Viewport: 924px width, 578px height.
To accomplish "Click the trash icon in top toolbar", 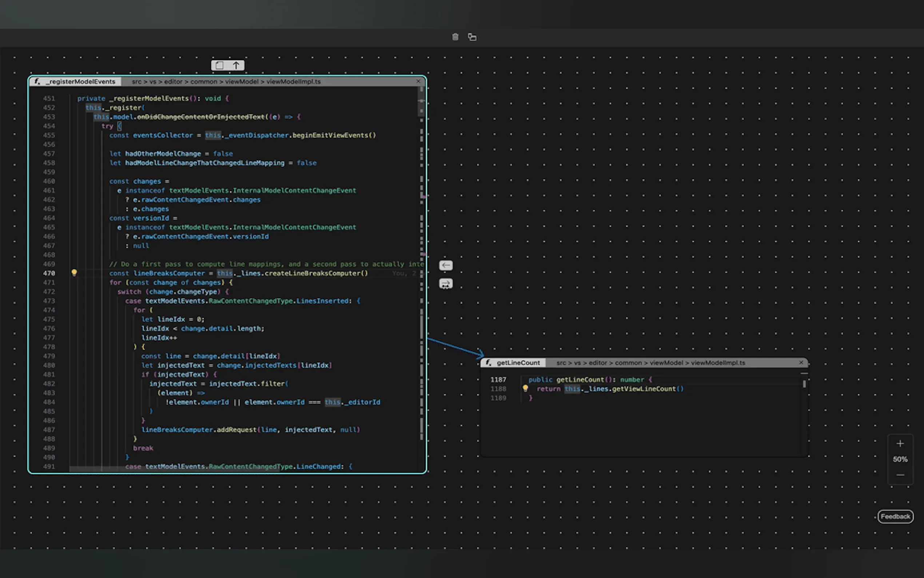I will (x=455, y=37).
